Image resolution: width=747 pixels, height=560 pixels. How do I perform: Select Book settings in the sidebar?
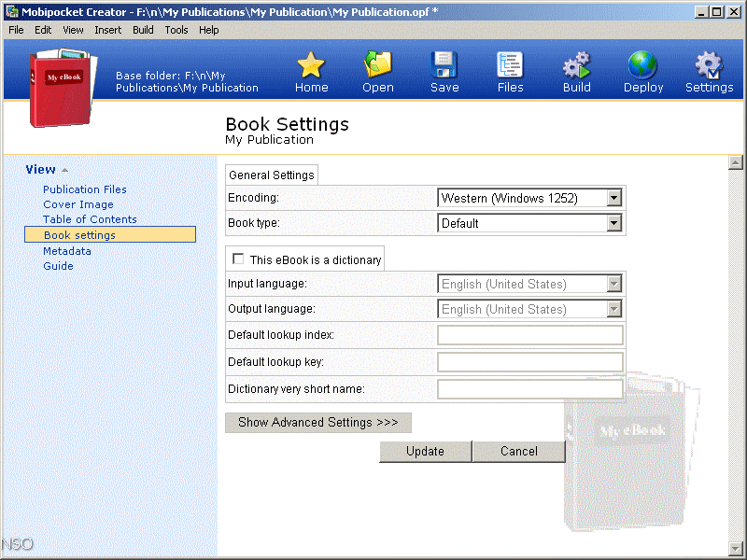[x=110, y=235]
